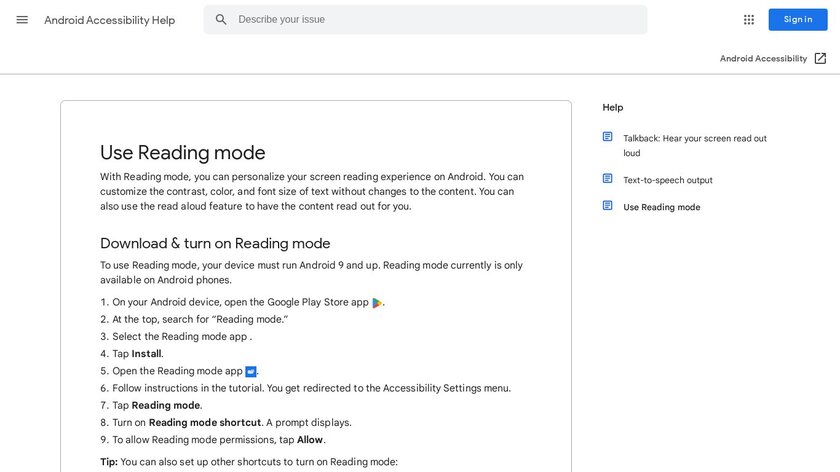This screenshot has height=472, width=840.
Task: Click the external link icon beside Android Accessibility
Action: (x=820, y=59)
